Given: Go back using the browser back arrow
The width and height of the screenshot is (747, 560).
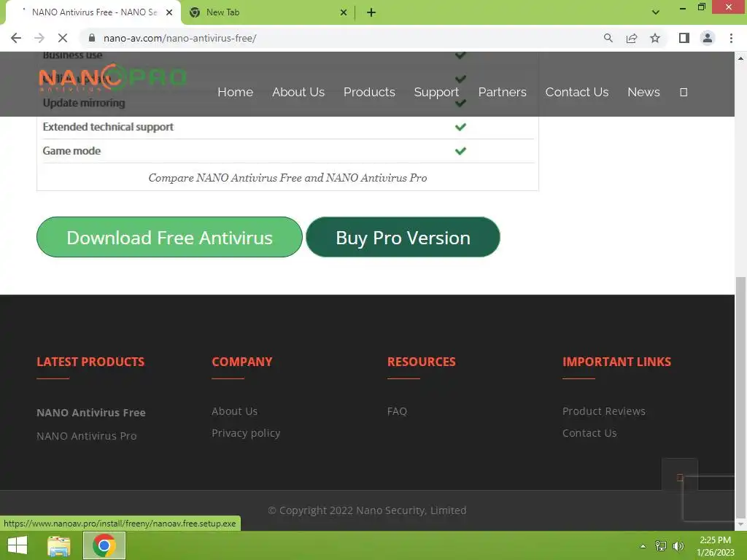Looking at the screenshot, I should tap(16, 38).
